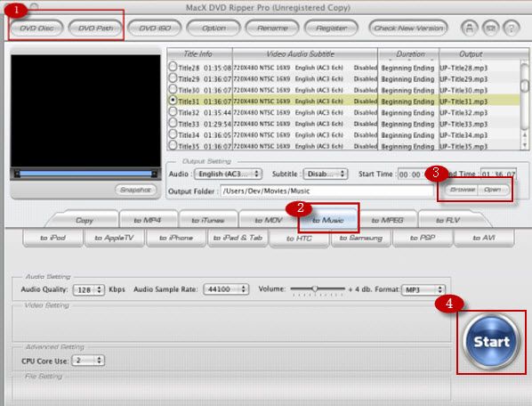Click the black video preview area
Viewport: 532px width, 406px height.
tap(85, 110)
